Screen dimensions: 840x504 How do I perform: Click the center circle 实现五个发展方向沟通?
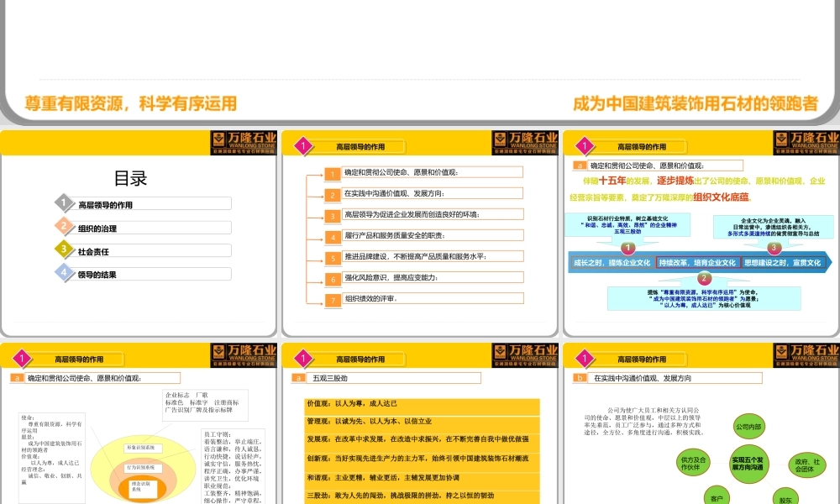coord(748,464)
